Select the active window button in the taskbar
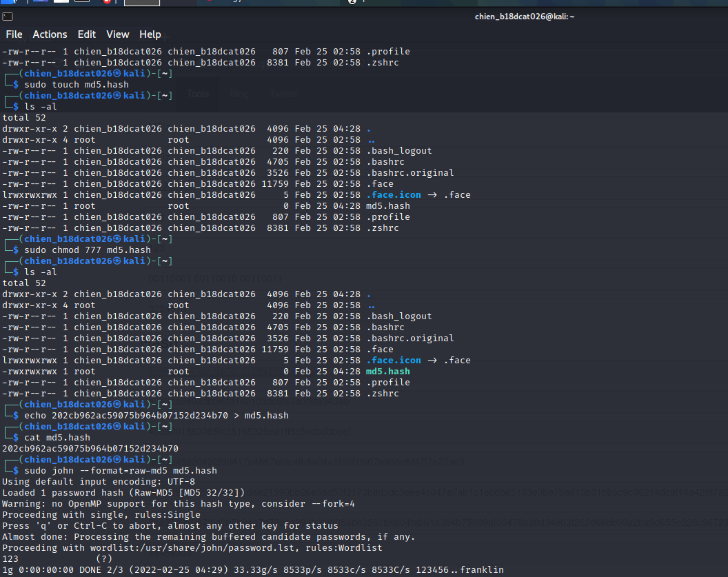The width and height of the screenshot is (728, 577). [141, 3]
